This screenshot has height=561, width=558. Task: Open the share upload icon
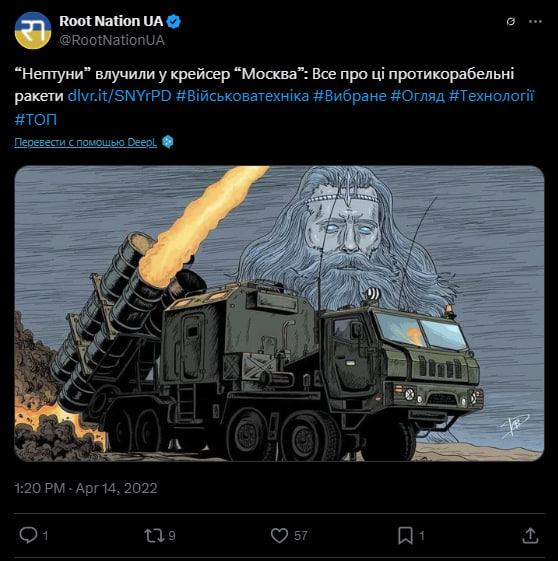[x=530, y=536]
